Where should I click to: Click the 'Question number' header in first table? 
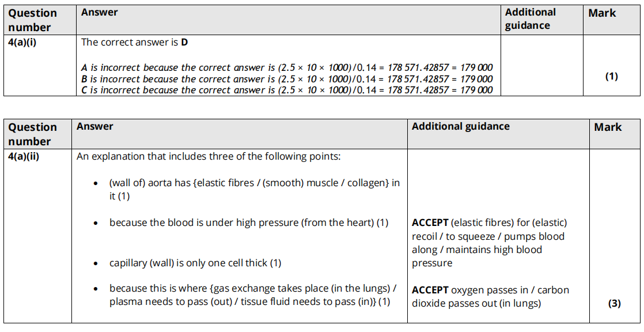pyautogui.click(x=33, y=20)
